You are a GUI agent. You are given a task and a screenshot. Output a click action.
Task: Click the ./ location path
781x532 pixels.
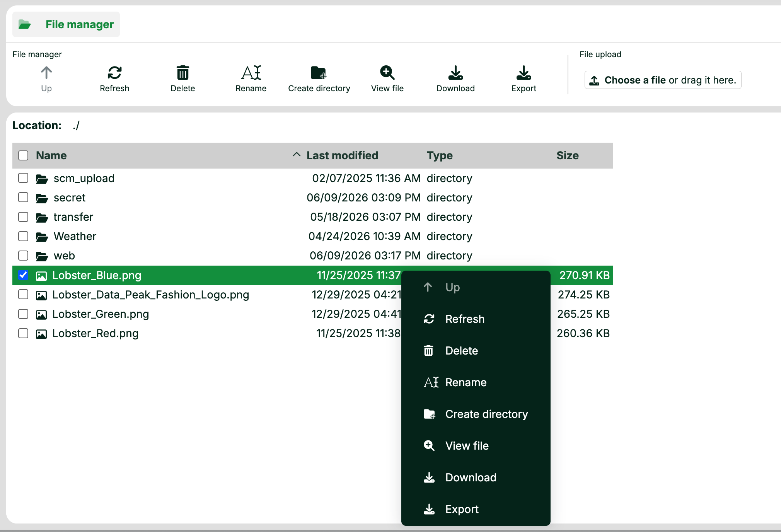pos(76,125)
